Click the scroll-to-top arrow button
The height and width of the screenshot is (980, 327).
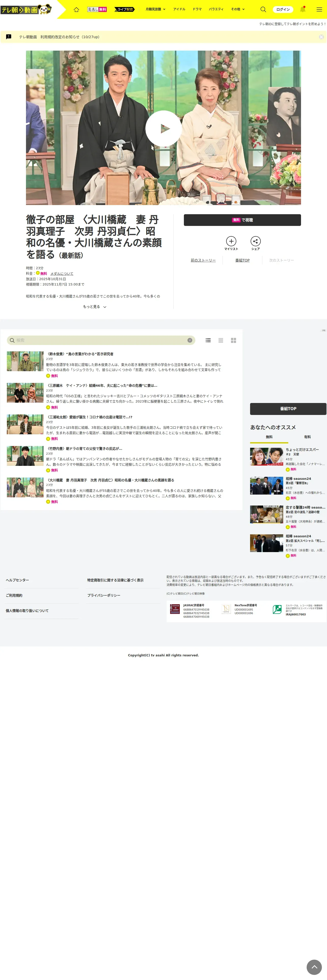point(315,967)
